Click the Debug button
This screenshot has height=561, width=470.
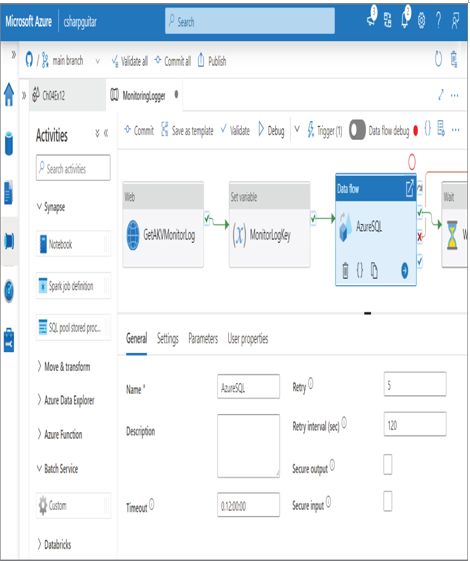click(271, 131)
